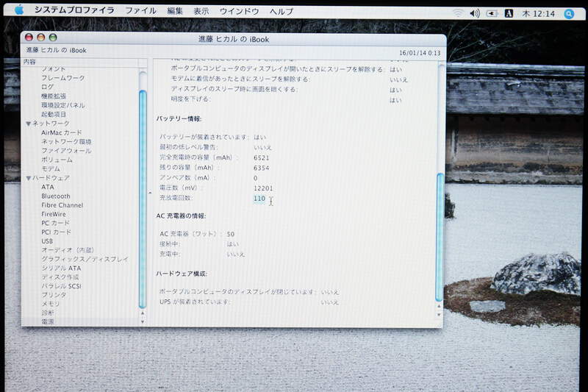
Task: Open the 表示 menu
Action: [x=201, y=11]
